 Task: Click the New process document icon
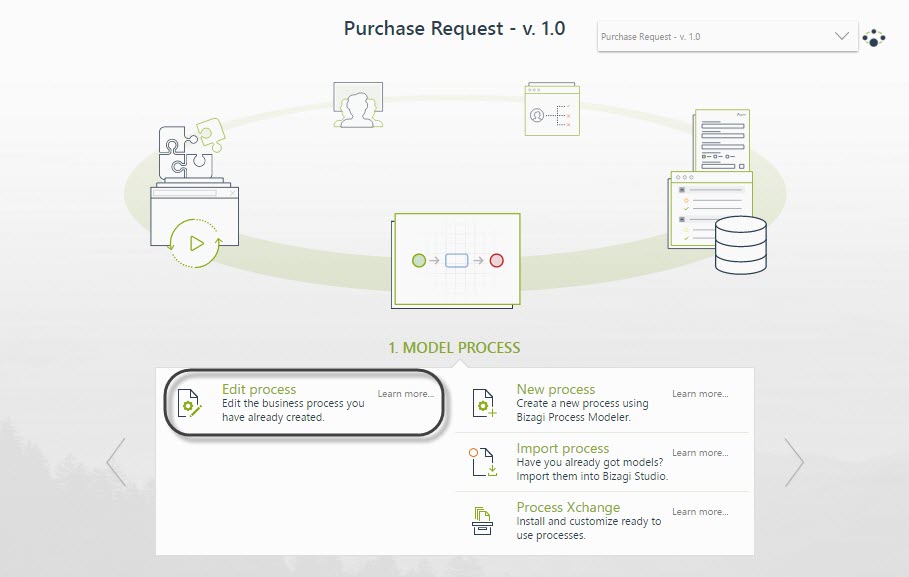click(483, 403)
